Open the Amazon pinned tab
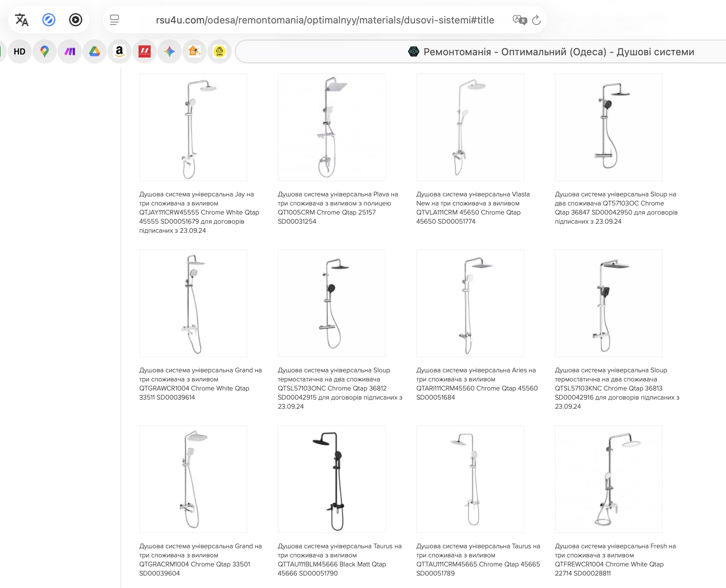This screenshot has height=588, width=726. 119,51
